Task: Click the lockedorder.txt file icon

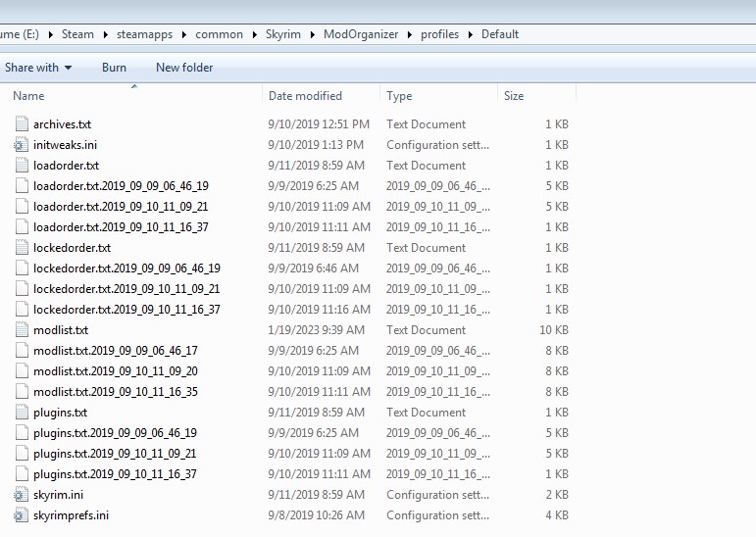Action: pos(22,247)
